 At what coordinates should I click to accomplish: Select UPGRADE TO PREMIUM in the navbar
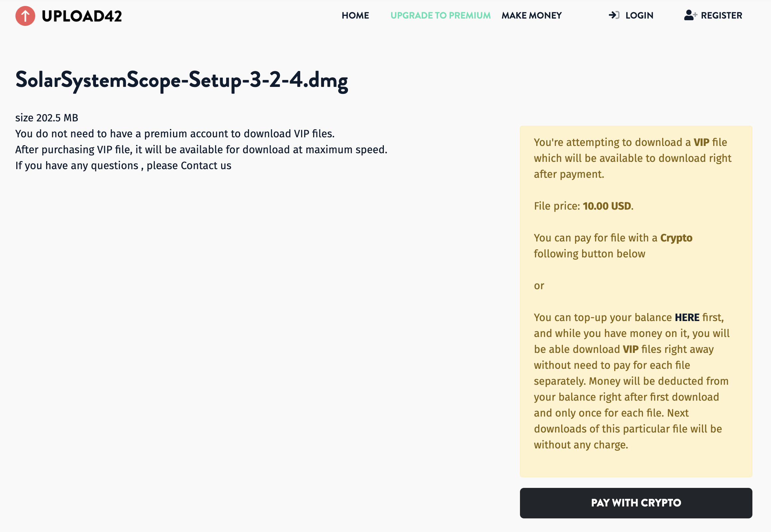pyautogui.click(x=440, y=15)
